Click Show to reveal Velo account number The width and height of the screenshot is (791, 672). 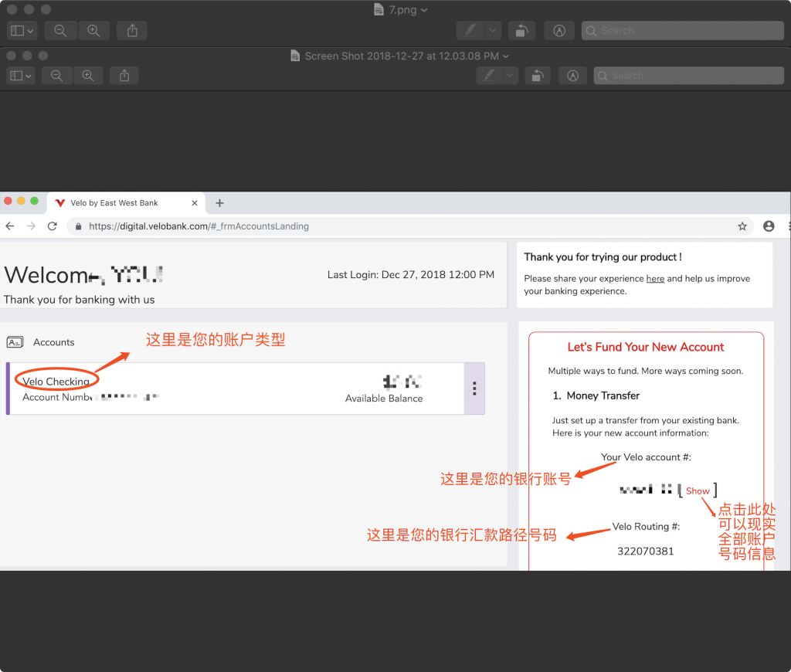tap(698, 491)
